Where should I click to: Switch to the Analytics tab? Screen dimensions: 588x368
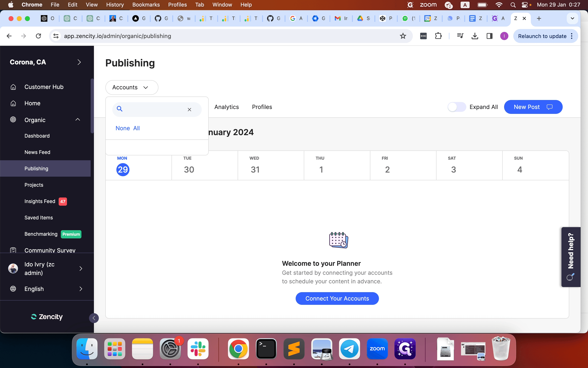coord(226,107)
